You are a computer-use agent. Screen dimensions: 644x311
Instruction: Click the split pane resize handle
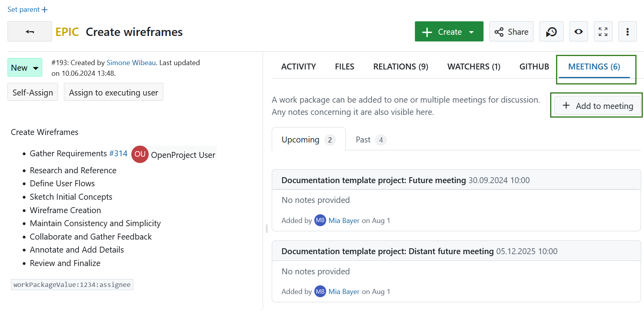click(x=267, y=229)
